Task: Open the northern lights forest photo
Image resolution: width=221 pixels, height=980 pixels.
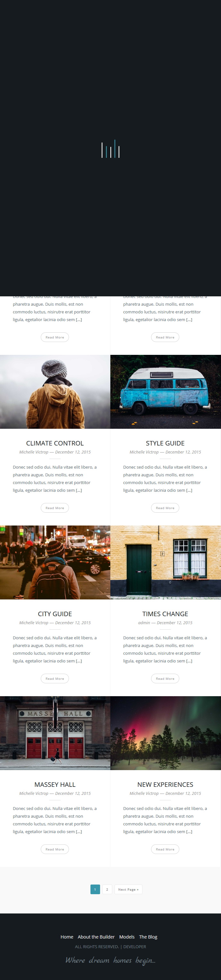Action: (166, 733)
